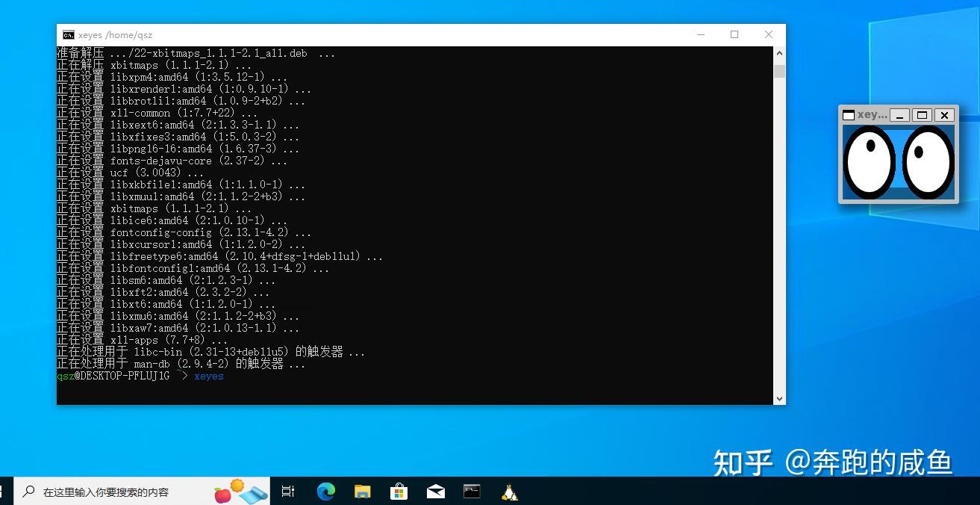Click the blue xeyes command text
The height and width of the screenshot is (505, 980).
[208, 376]
